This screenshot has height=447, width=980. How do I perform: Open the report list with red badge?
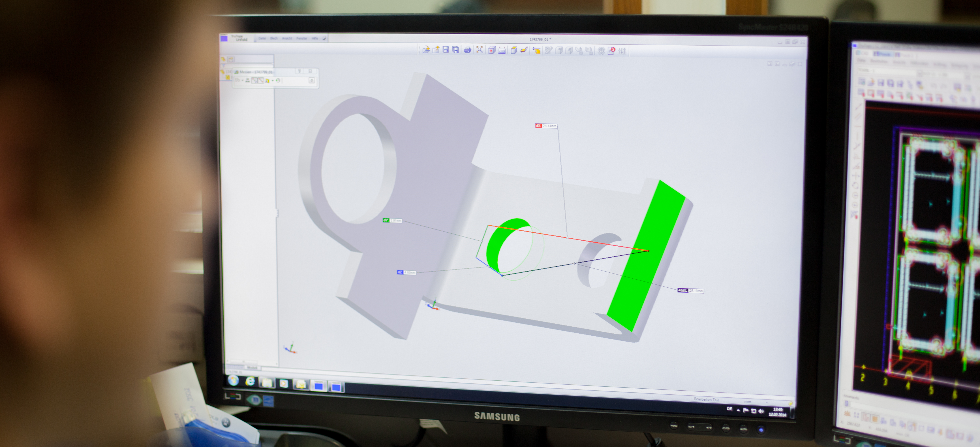point(611,51)
